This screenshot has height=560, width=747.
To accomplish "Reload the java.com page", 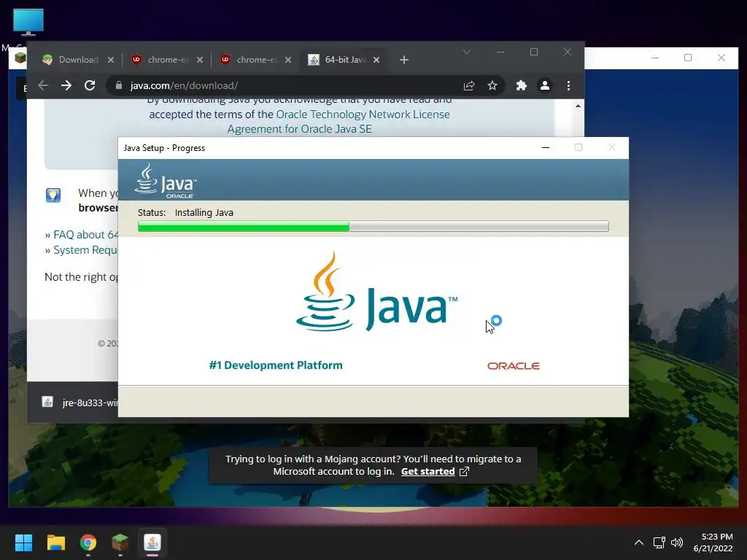I will pos(90,86).
